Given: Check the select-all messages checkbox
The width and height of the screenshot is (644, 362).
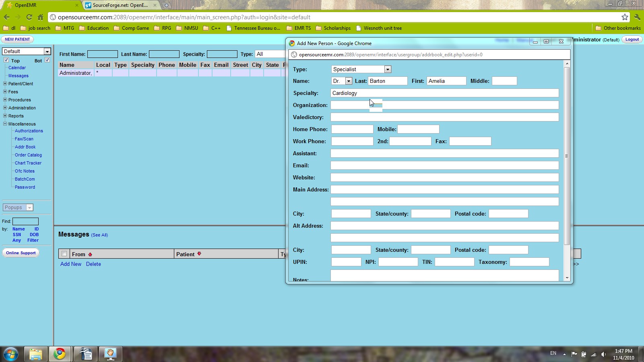Looking at the screenshot, I should (64, 254).
